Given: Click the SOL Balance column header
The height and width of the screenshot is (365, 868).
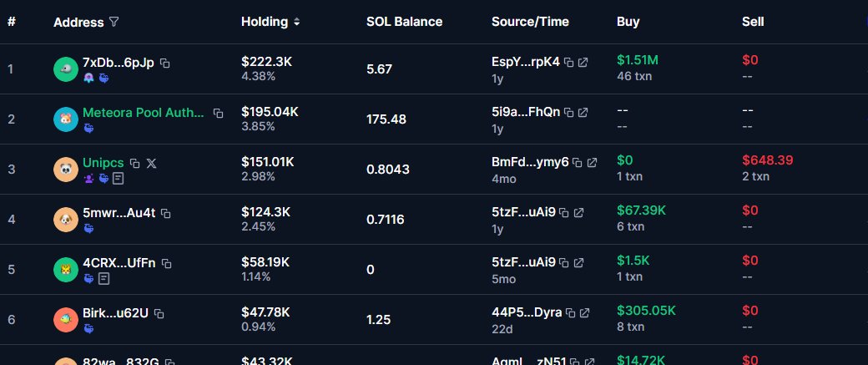Looking at the screenshot, I should pos(404,22).
